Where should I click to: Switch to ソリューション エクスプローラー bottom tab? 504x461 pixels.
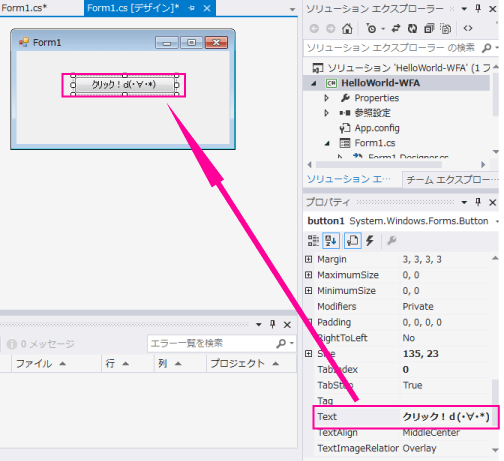click(349, 179)
